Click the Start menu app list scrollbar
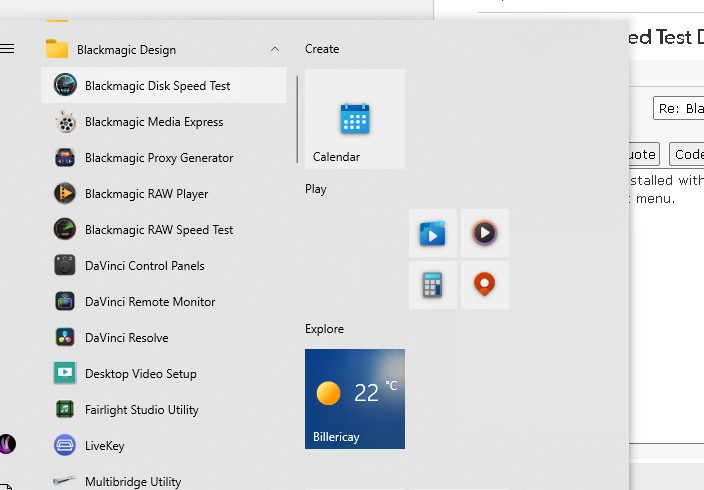704x490 pixels. point(297,119)
